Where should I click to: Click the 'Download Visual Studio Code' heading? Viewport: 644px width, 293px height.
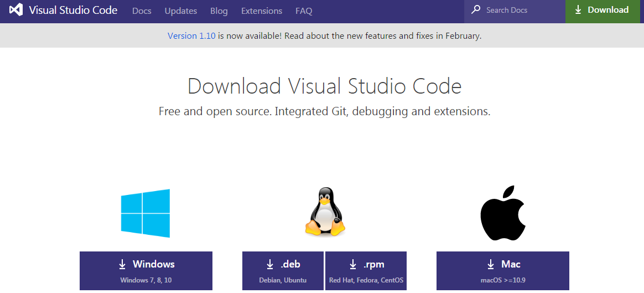coord(324,86)
